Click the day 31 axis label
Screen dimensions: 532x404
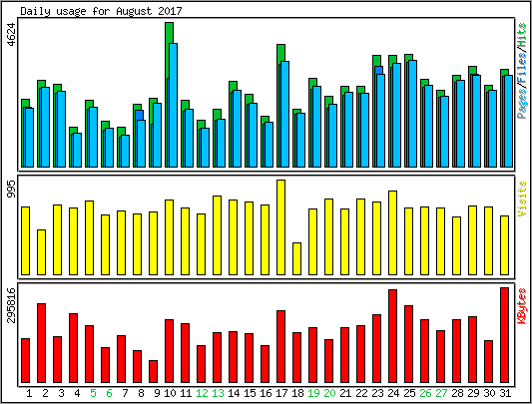coord(505,393)
